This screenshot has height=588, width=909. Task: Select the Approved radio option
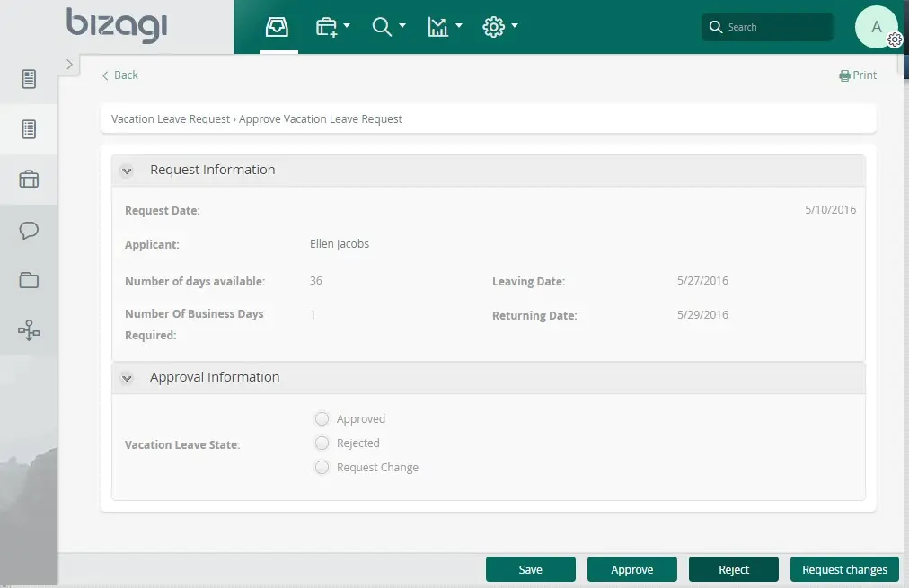coord(322,419)
